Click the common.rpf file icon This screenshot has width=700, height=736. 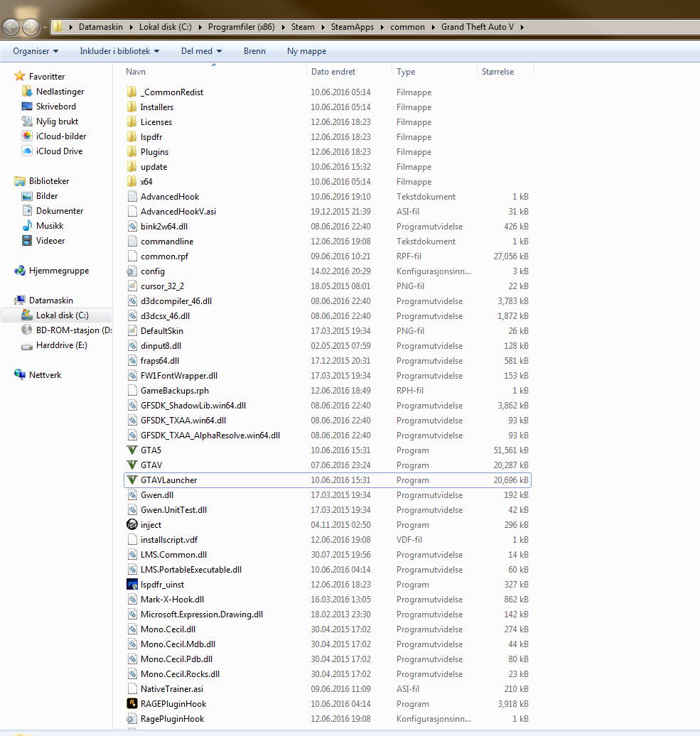tap(132, 256)
